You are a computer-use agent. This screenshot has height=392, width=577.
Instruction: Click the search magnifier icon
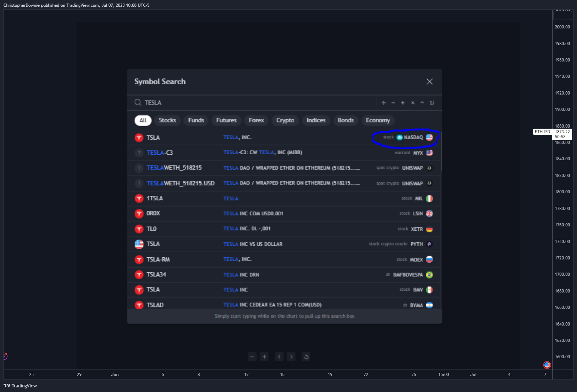(x=138, y=103)
